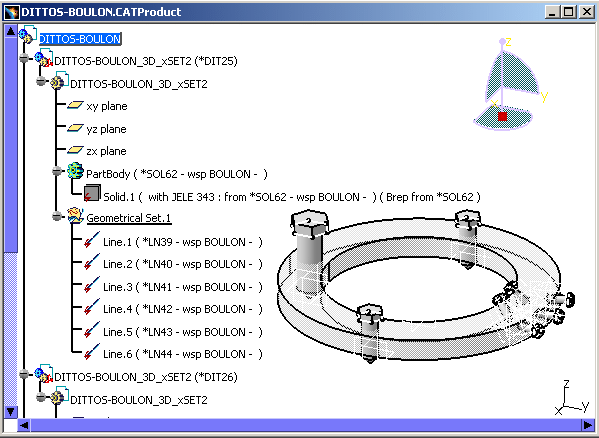Collapse the DITTOS-BOULON_3D_xSET2 (*DIT26) node

[24, 374]
